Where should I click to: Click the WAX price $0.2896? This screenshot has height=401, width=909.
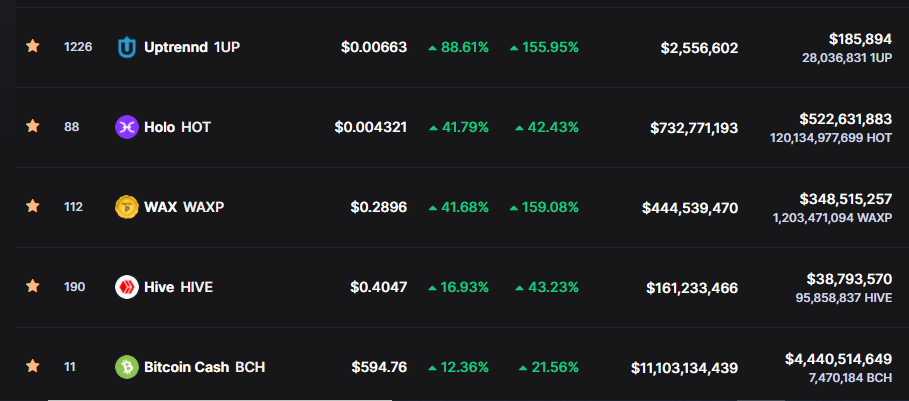pos(379,207)
